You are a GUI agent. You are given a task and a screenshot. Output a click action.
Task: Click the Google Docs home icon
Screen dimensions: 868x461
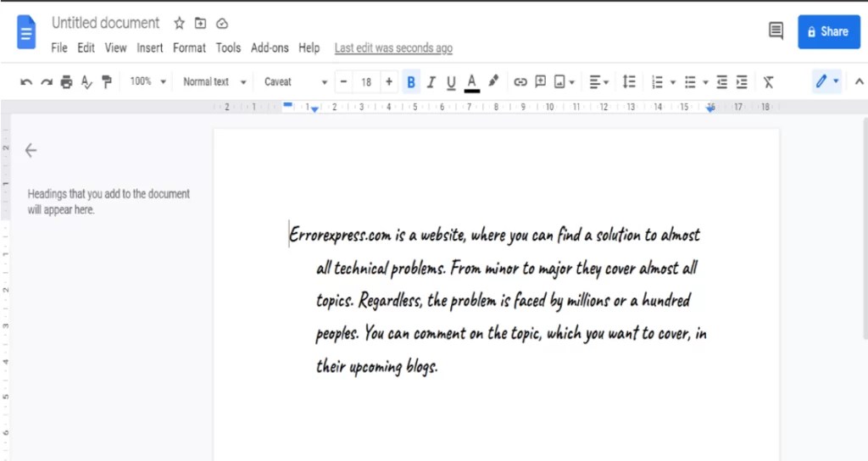pos(26,32)
